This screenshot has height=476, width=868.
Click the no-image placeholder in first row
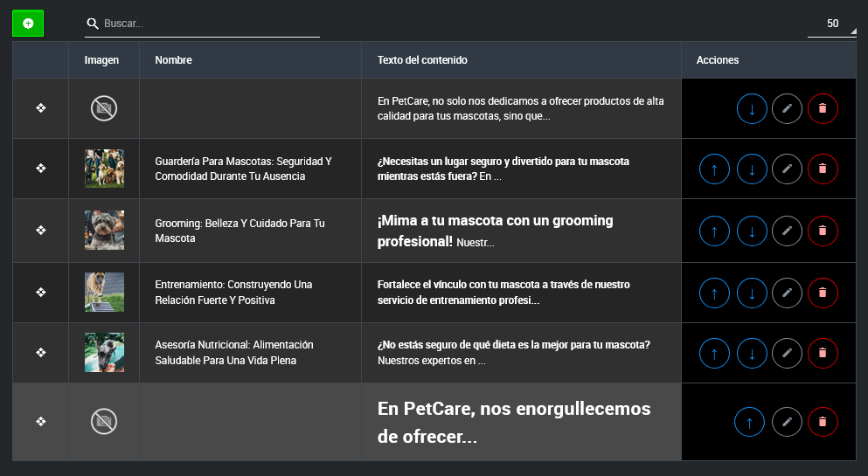click(104, 108)
